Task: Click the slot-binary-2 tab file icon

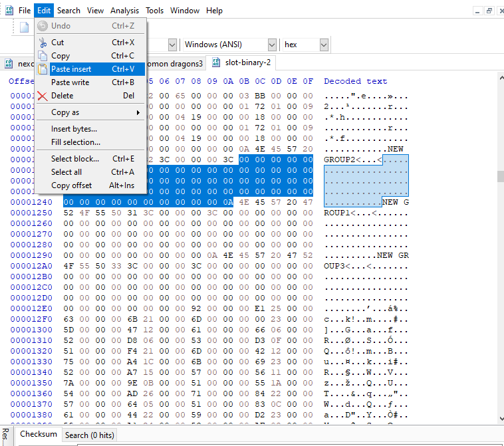Action: 216,62
